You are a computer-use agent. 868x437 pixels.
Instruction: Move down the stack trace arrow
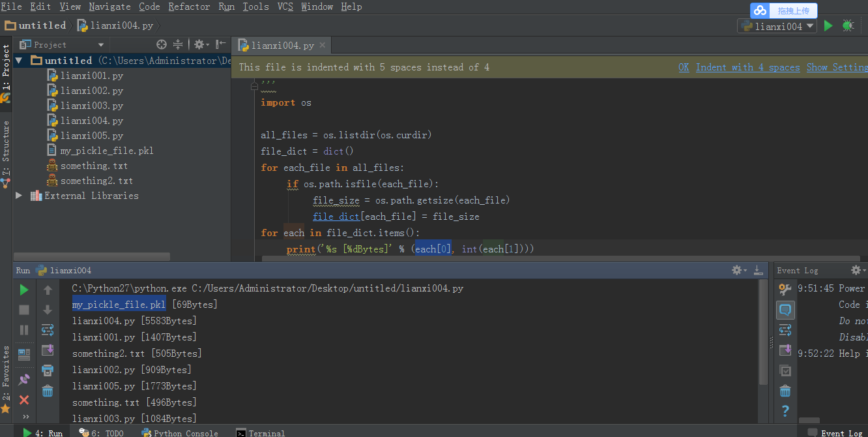pos(48,310)
